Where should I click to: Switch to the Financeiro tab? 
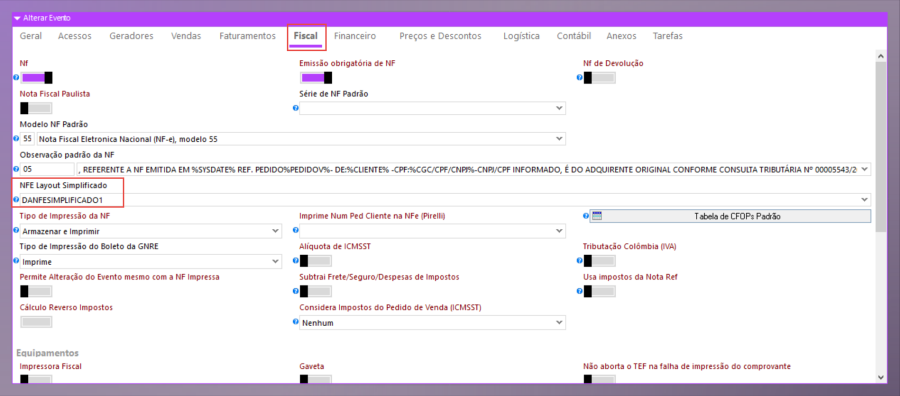click(x=355, y=36)
